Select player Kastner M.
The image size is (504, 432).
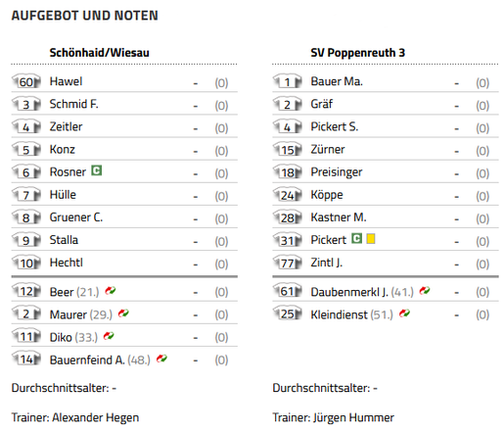point(339,217)
